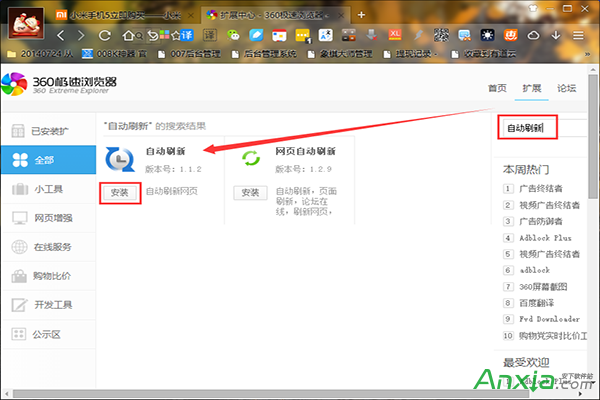This screenshot has height=400, width=600.
Task: Open Adblock Plus in weekly hot list
Action: click(545, 238)
